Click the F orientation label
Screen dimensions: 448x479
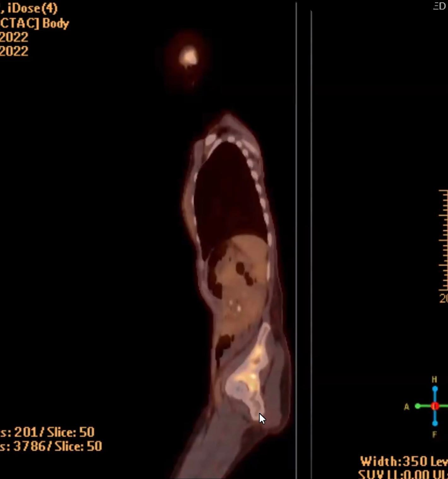(x=434, y=435)
